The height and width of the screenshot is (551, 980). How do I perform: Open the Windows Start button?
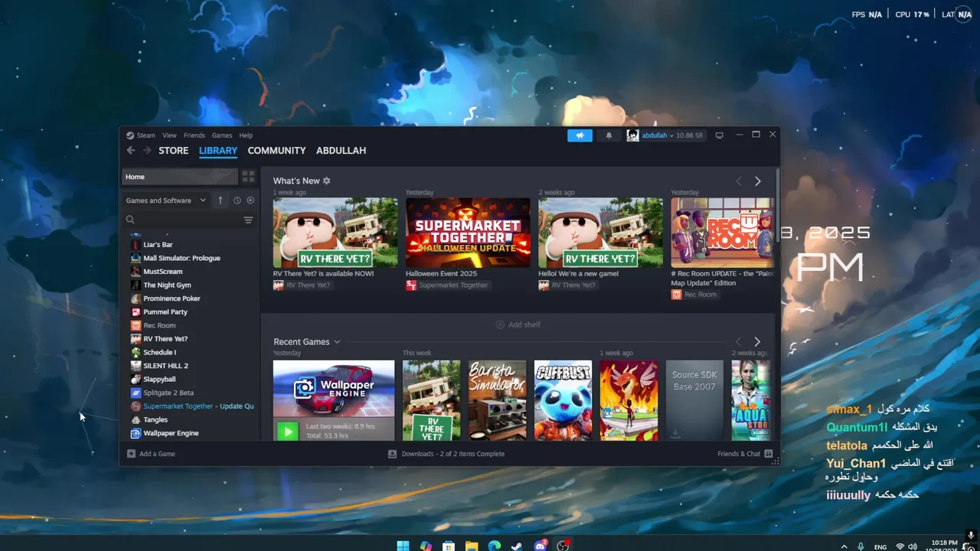(403, 546)
